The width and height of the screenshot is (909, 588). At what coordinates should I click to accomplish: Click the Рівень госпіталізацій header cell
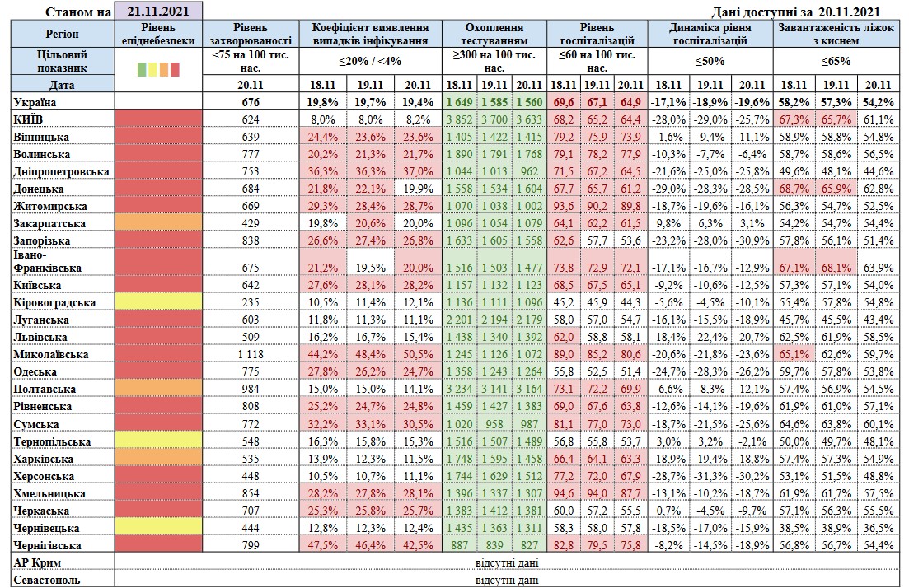click(x=596, y=34)
